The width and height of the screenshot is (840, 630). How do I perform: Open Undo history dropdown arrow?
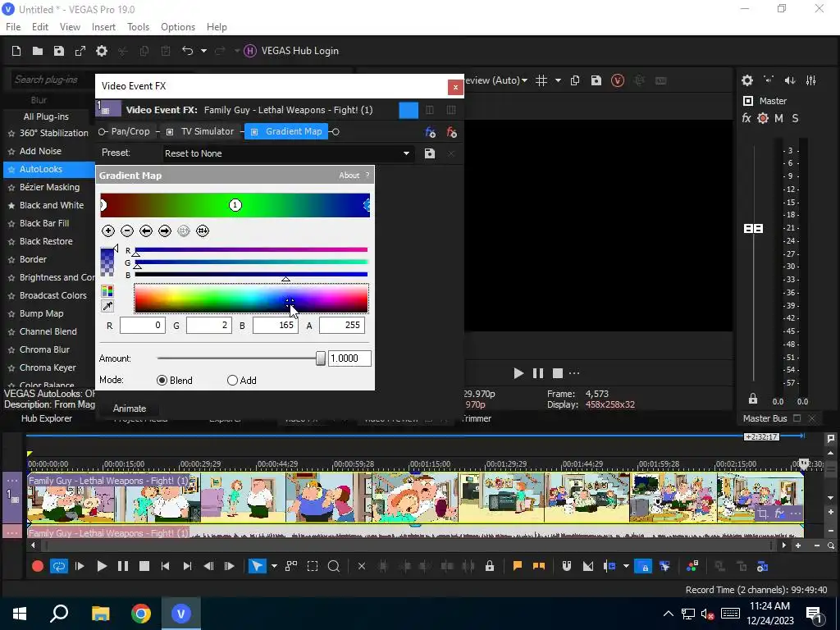[203, 51]
